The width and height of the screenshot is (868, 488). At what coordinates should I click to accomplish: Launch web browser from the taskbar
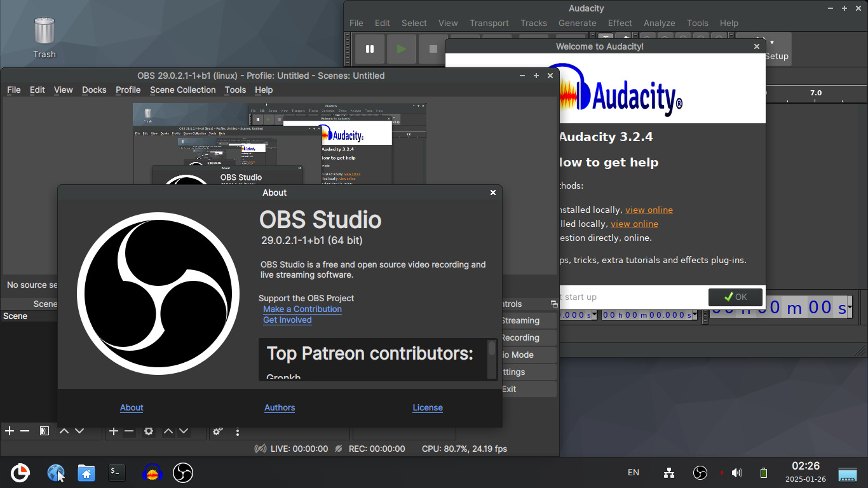[57, 473]
